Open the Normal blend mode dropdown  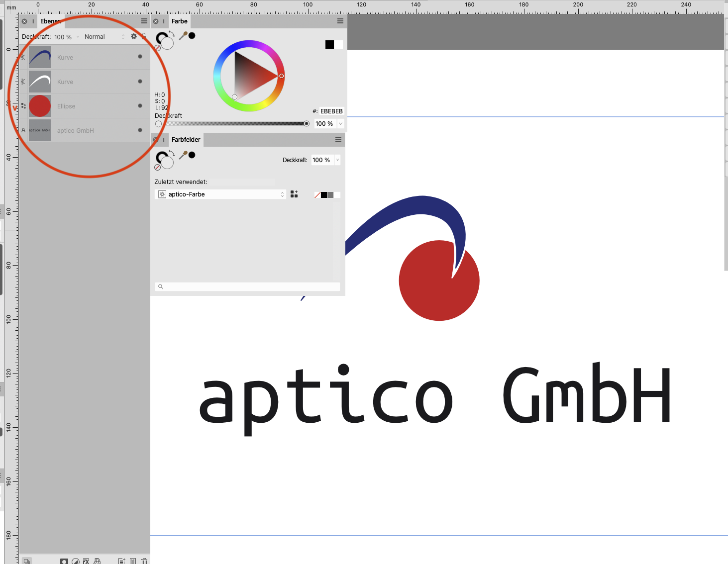(104, 37)
